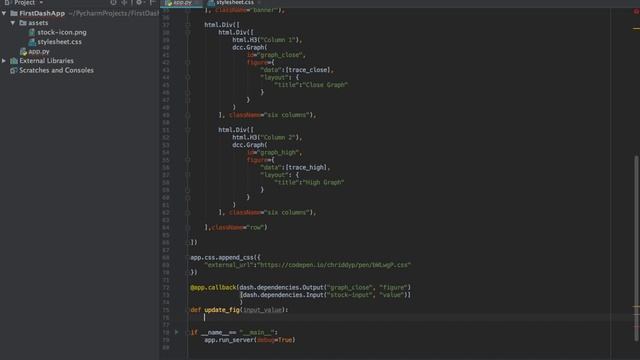This screenshot has height=360, width=640.
Task: Switch to the app.py editor tab
Action: [x=182, y=3]
